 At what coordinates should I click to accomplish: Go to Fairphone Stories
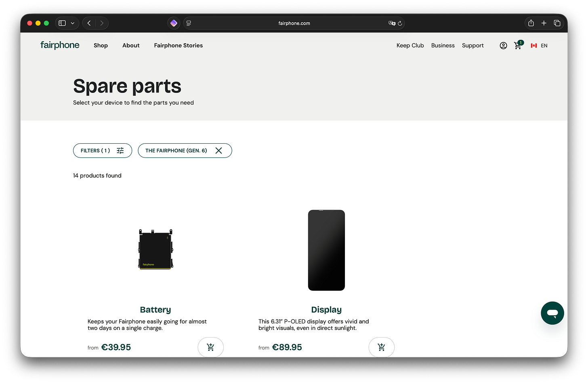tap(178, 46)
